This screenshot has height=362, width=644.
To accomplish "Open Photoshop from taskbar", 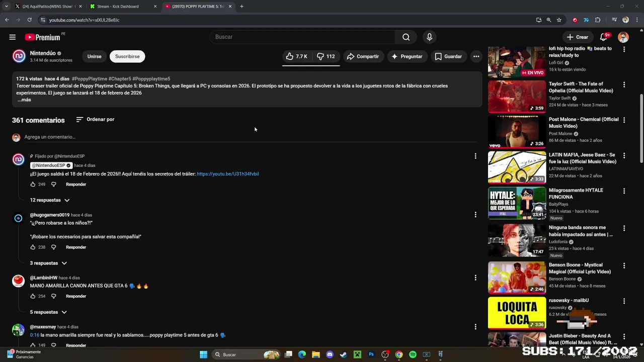I will click(x=371, y=355).
